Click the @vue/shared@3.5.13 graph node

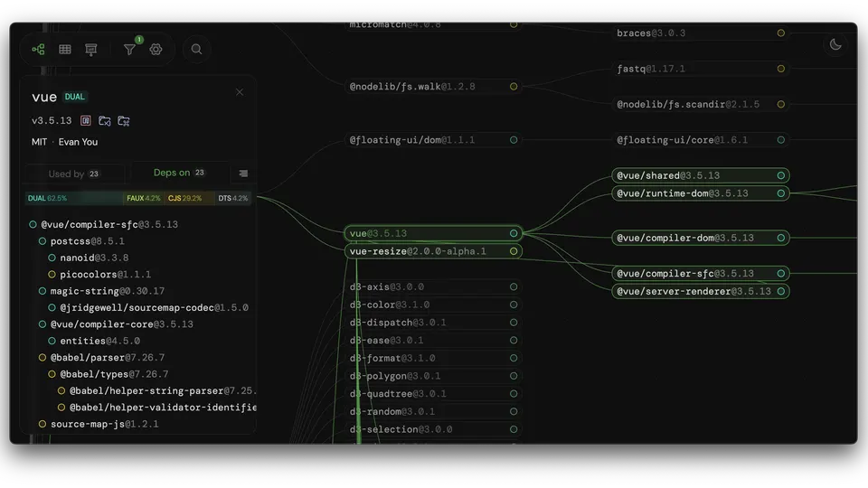click(700, 175)
